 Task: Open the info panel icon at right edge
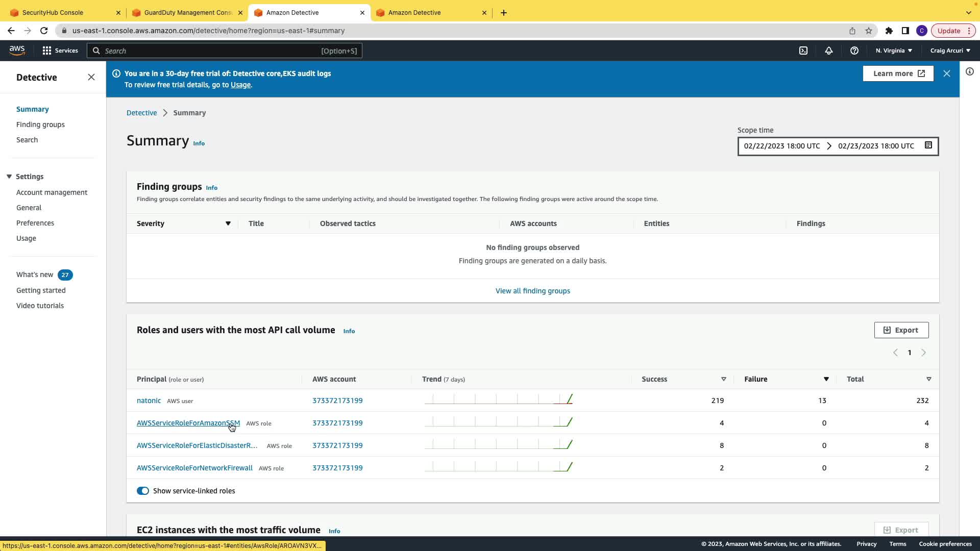[969, 72]
